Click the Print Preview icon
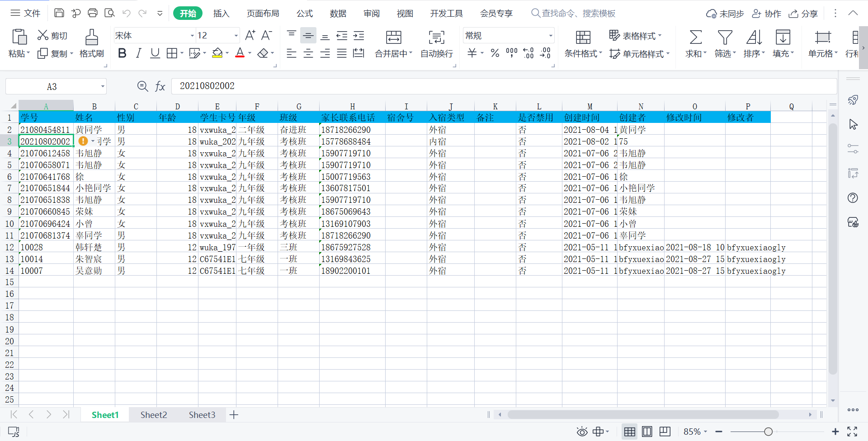Screen dimensions: 868x441 tap(109, 13)
